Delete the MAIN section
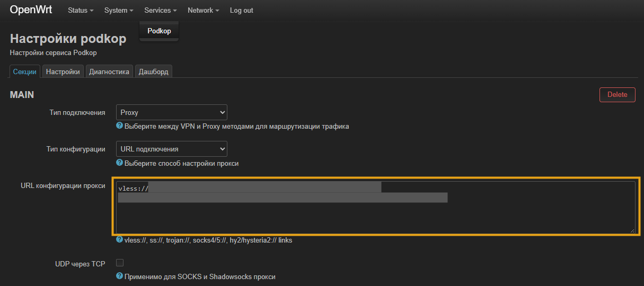Screen dimensions: 644x286 617,95
